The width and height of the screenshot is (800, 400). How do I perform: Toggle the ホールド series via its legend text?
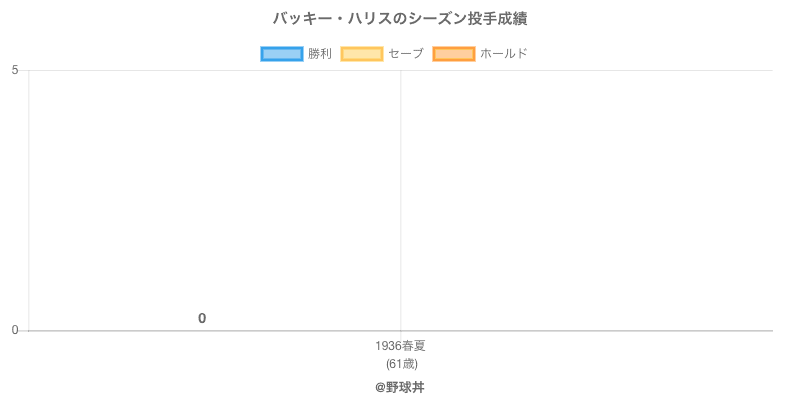(x=503, y=54)
